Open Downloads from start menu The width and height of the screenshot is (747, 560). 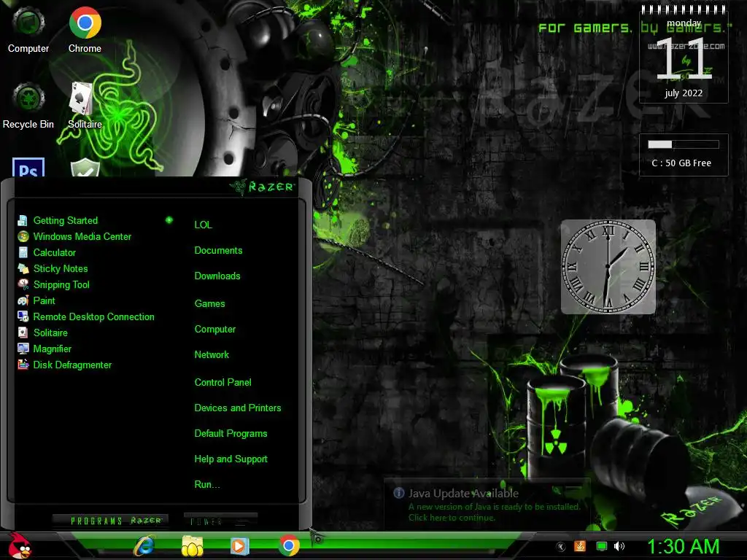point(217,276)
